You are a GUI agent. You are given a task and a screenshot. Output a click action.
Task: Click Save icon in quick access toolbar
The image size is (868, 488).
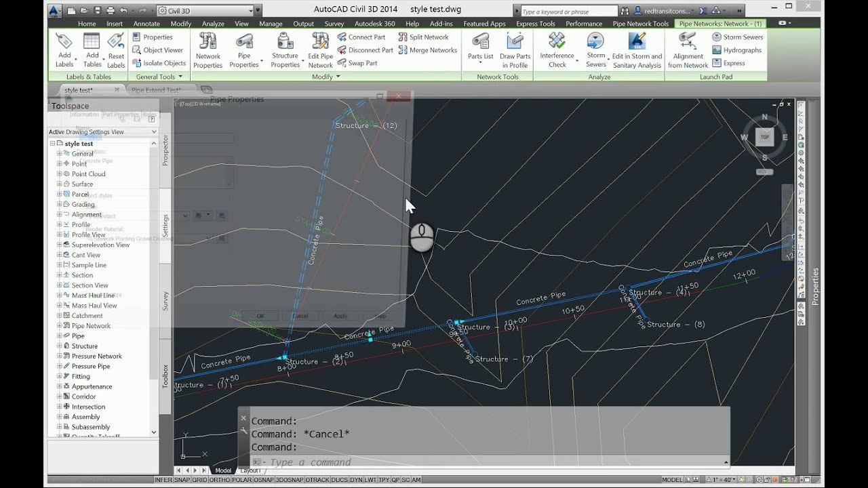97,11
